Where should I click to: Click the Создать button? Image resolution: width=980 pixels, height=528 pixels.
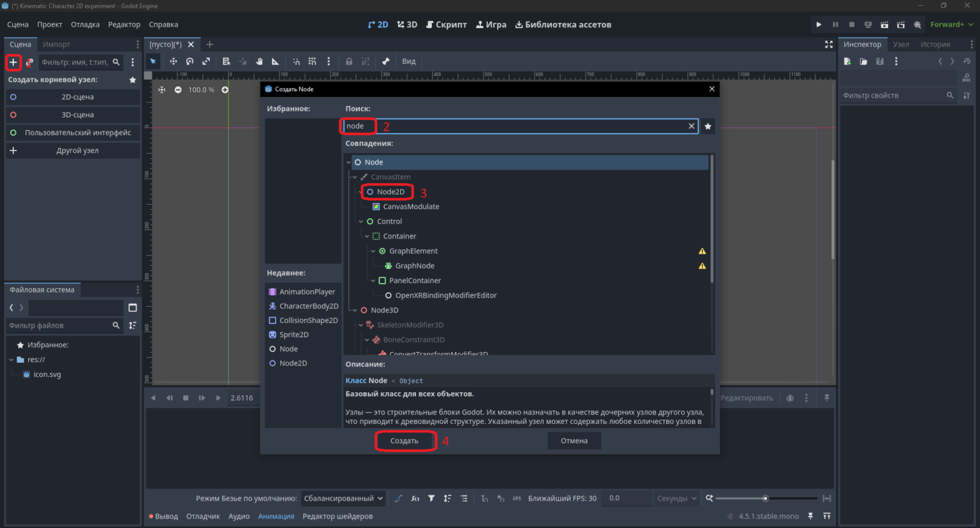coord(405,441)
